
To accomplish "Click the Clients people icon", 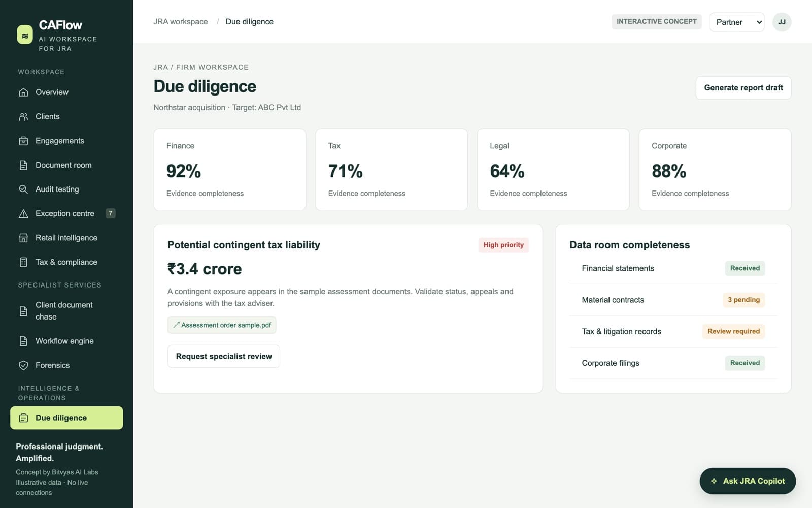I will pos(23,117).
